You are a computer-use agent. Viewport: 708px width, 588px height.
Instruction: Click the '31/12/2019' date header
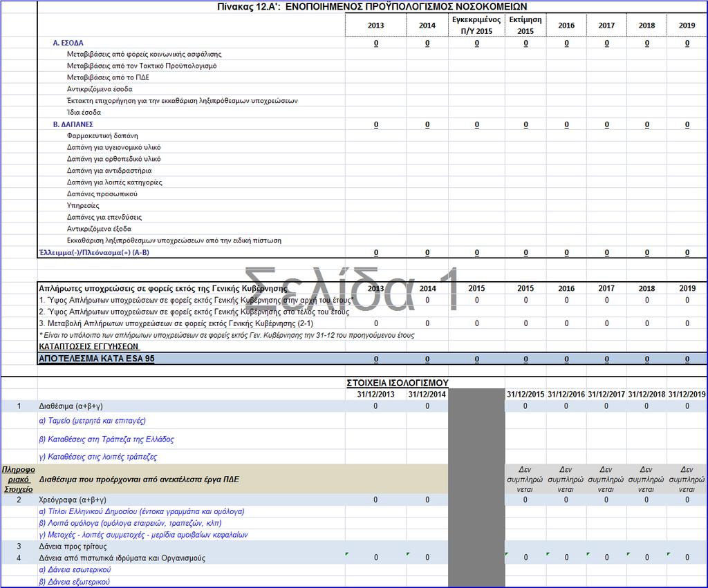[x=687, y=395]
